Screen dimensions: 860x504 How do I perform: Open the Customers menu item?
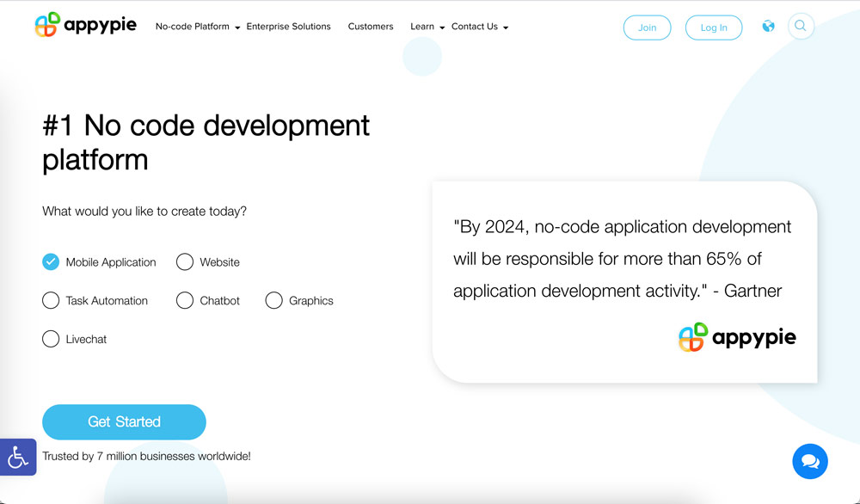tap(371, 27)
